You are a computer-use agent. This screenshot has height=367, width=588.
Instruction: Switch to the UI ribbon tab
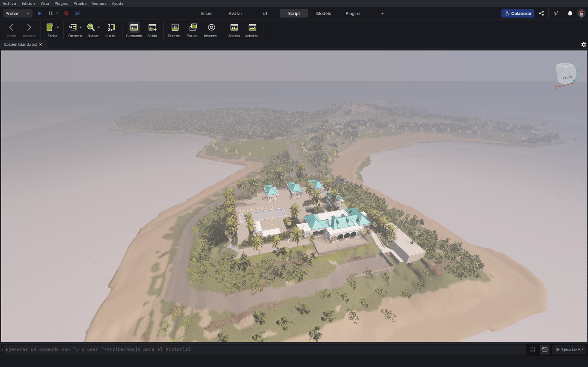[265, 13]
